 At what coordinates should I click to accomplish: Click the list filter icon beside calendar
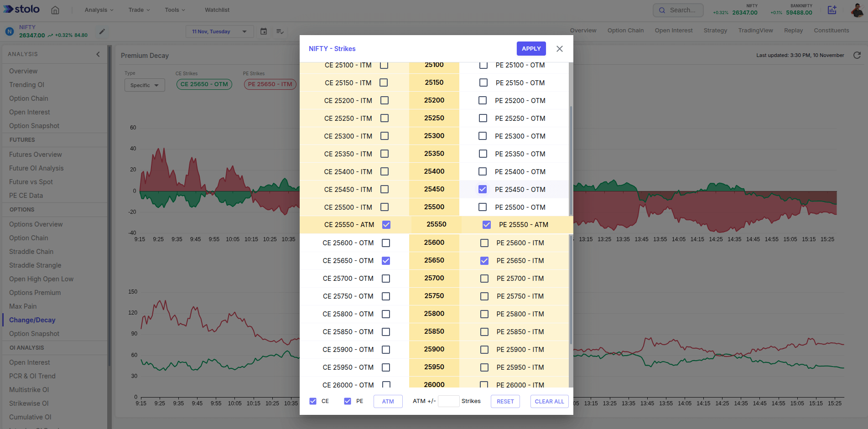[280, 31]
